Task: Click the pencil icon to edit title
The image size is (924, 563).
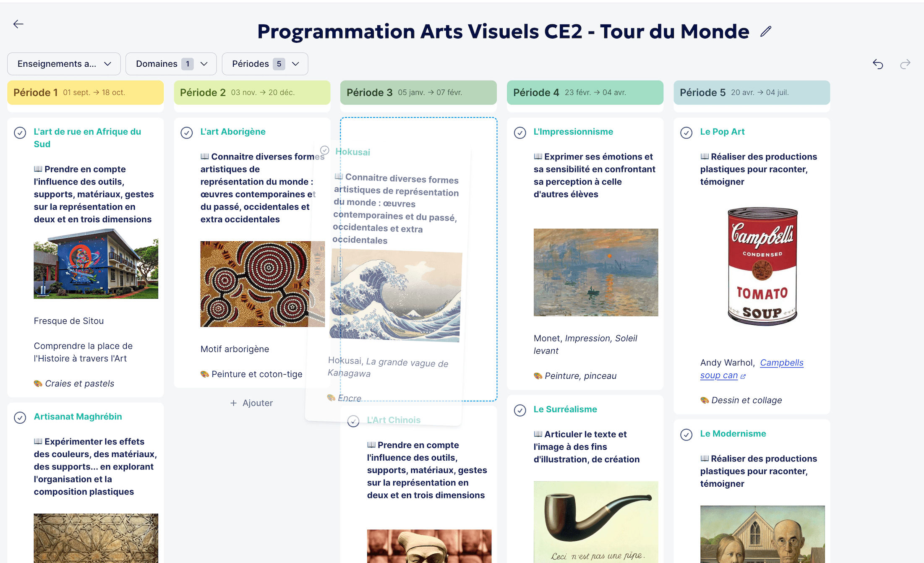Action: click(766, 31)
